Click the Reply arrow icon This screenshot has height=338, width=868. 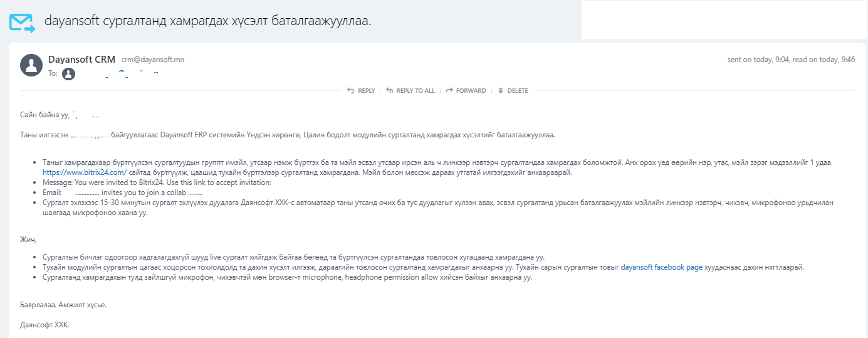(351, 90)
